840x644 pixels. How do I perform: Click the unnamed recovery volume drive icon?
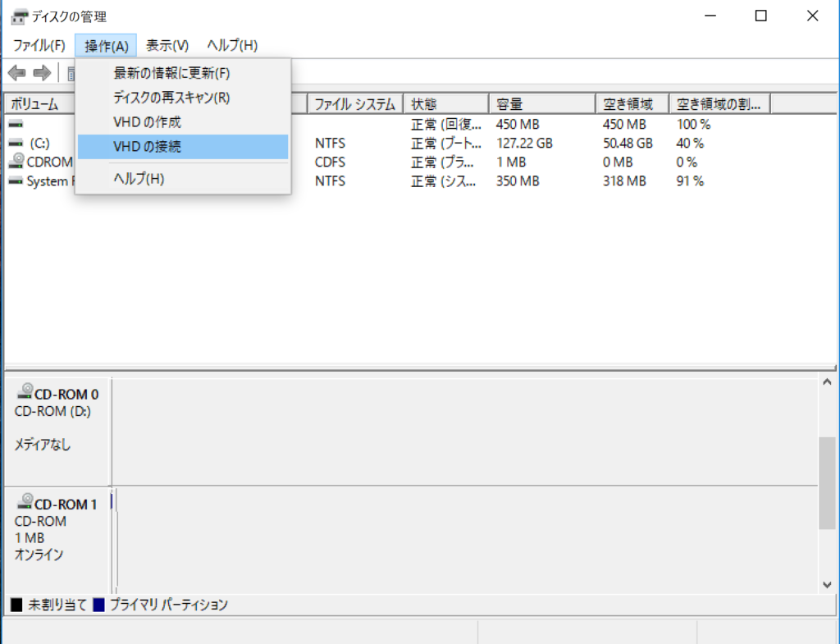pyautogui.click(x=16, y=125)
